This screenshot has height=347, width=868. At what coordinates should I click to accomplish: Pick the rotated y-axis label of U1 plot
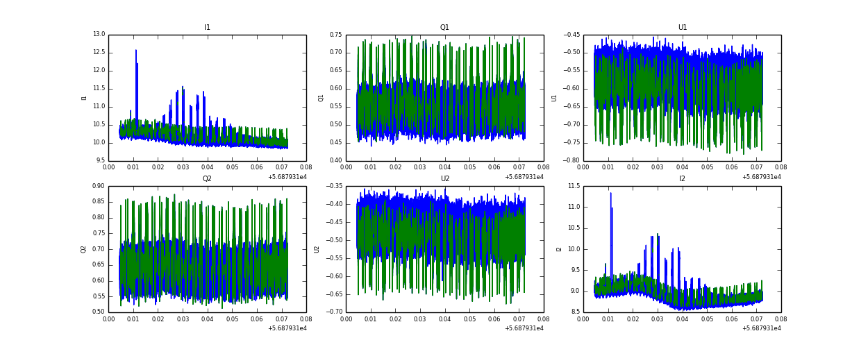coord(554,98)
